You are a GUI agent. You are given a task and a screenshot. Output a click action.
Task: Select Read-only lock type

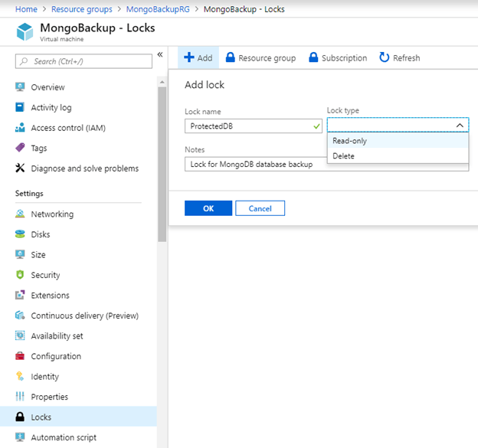pos(398,141)
